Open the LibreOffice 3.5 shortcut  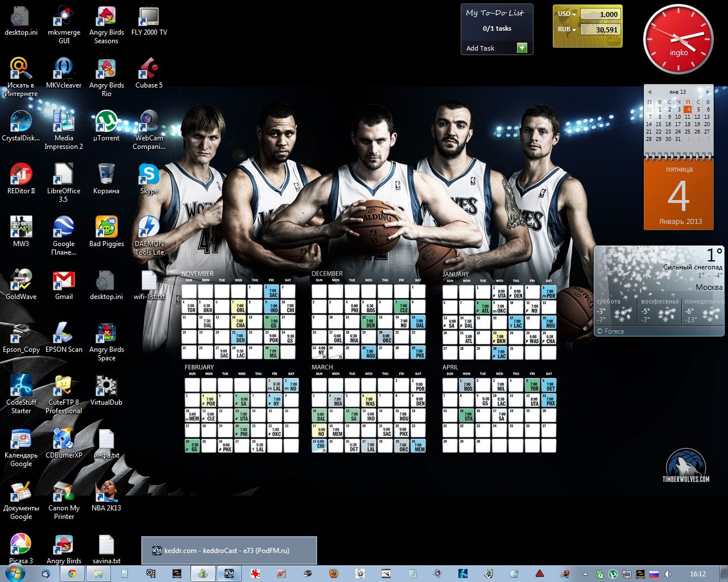coord(64,176)
